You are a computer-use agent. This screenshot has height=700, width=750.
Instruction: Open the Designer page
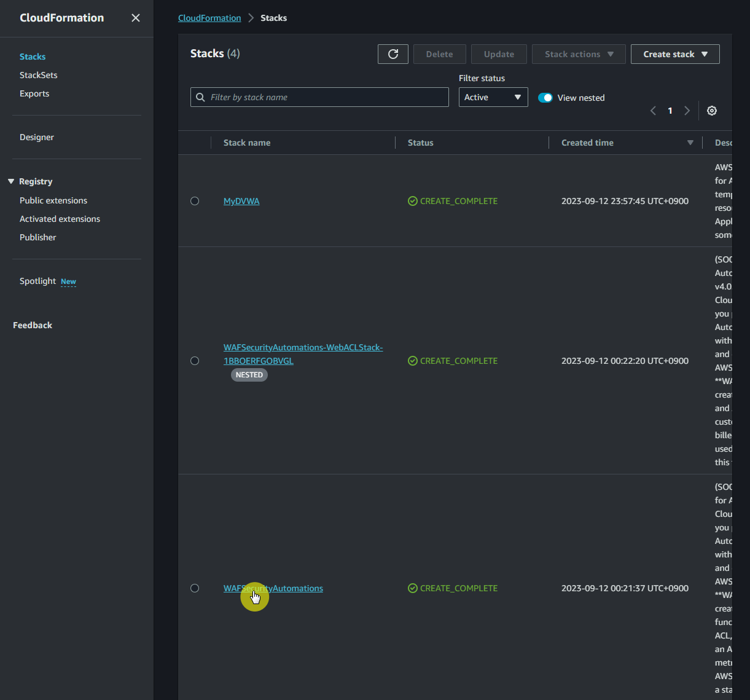[x=37, y=137]
